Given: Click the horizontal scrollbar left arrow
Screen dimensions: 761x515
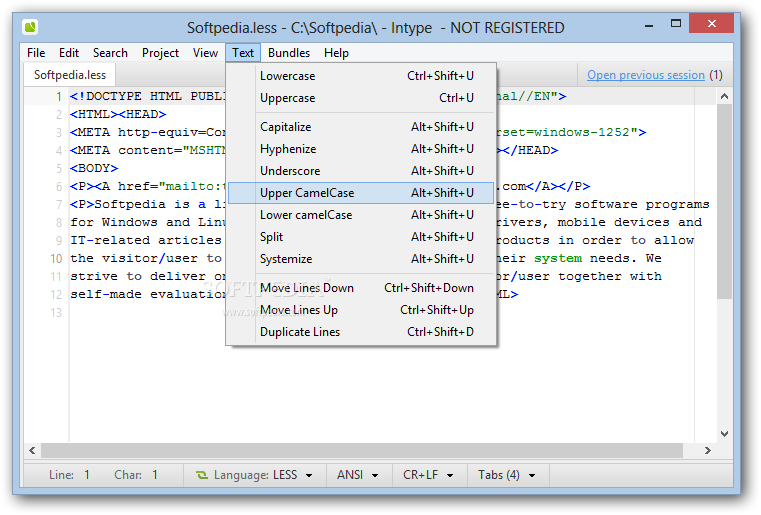Looking at the screenshot, I should click(32, 450).
